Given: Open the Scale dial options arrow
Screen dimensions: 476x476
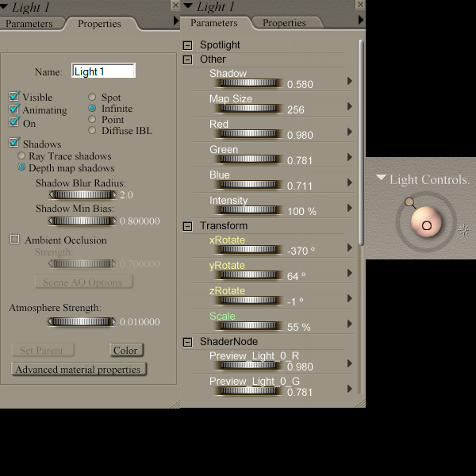Looking at the screenshot, I should click(350, 324).
